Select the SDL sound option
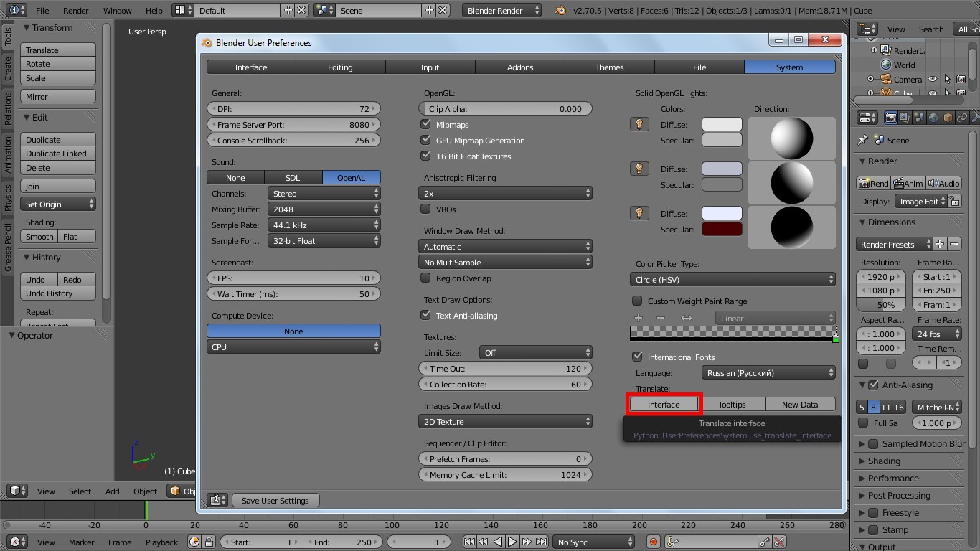 (293, 178)
